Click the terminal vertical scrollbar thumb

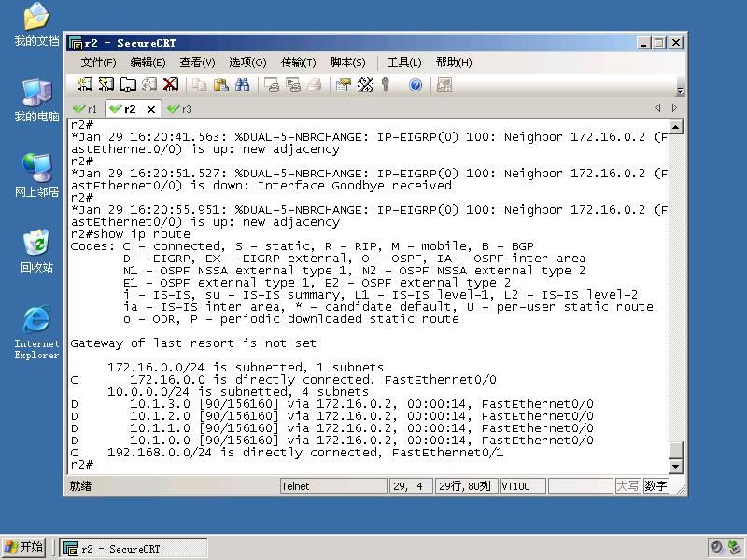point(675,450)
